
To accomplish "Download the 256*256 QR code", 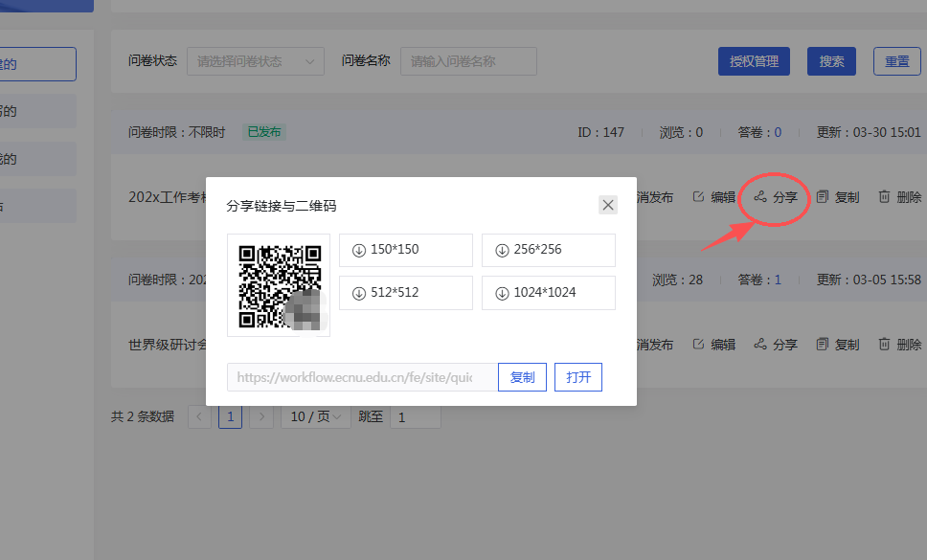I will [x=549, y=250].
